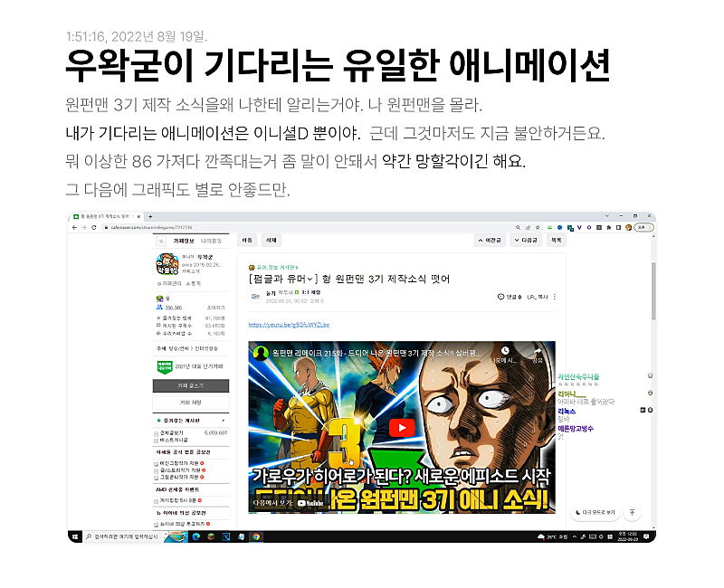This screenshot has width=724, height=588.
Task: Open the Minecraft block taskbar icon
Action: point(211,536)
